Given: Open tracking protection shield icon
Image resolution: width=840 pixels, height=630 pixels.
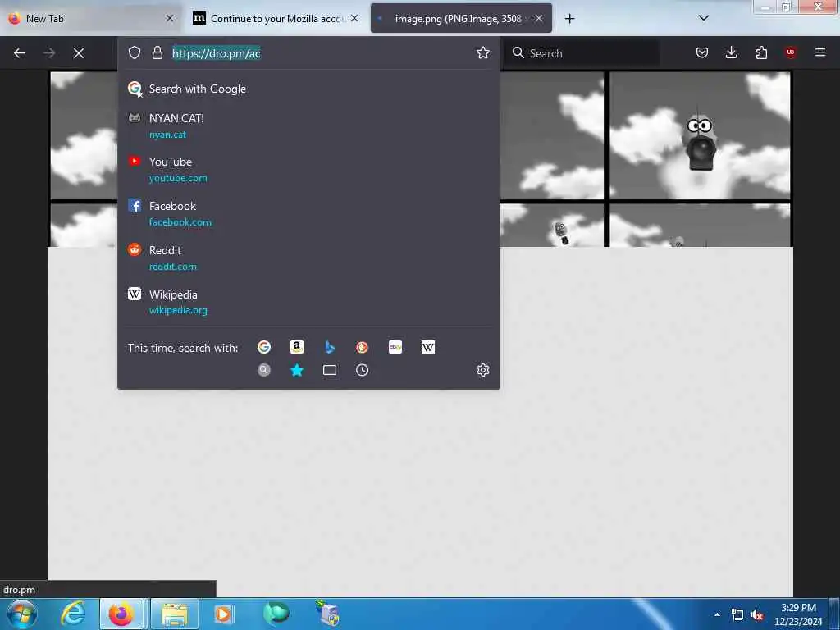Looking at the screenshot, I should [135, 52].
